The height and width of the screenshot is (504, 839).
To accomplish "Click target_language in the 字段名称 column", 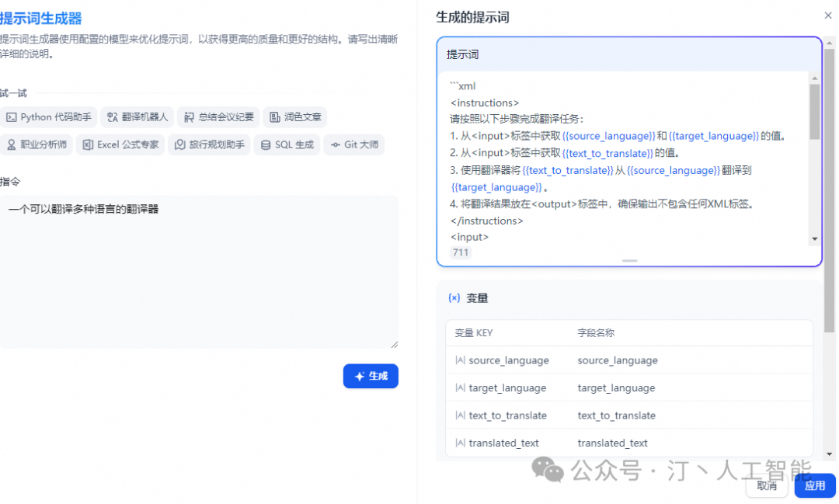I will (616, 388).
